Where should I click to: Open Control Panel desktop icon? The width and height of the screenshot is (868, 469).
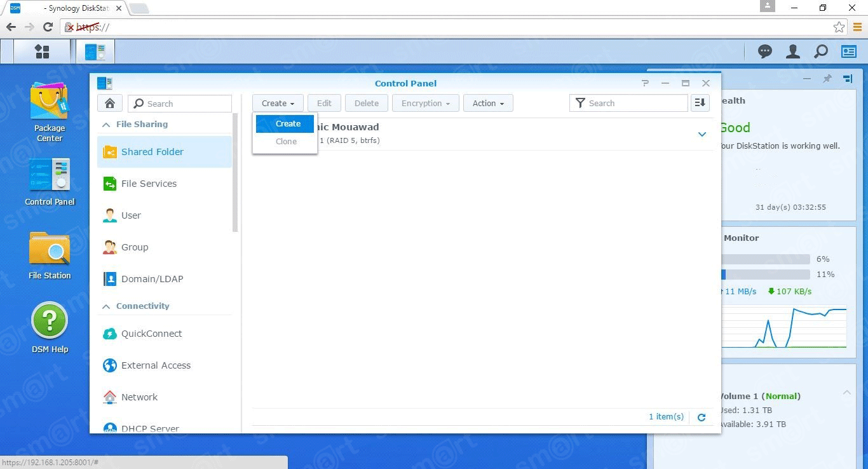pyautogui.click(x=50, y=182)
